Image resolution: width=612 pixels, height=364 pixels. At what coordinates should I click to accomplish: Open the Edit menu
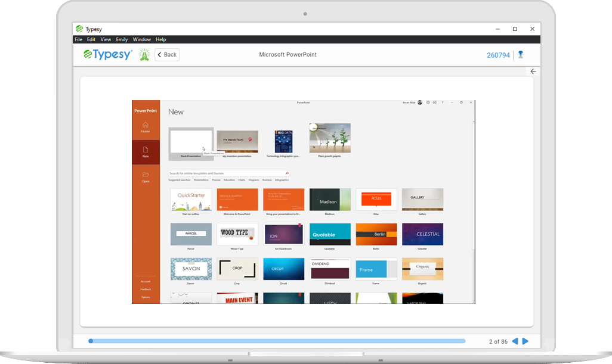(91, 39)
